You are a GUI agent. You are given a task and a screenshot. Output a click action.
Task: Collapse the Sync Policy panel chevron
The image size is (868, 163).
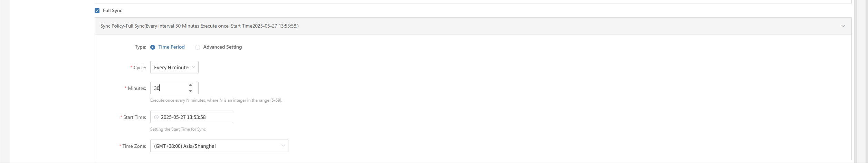point(843,26)
